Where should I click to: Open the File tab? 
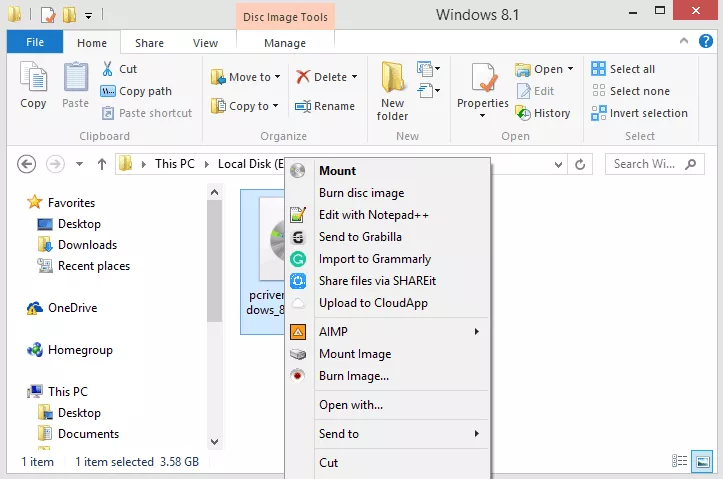click(x=35, y=42)
